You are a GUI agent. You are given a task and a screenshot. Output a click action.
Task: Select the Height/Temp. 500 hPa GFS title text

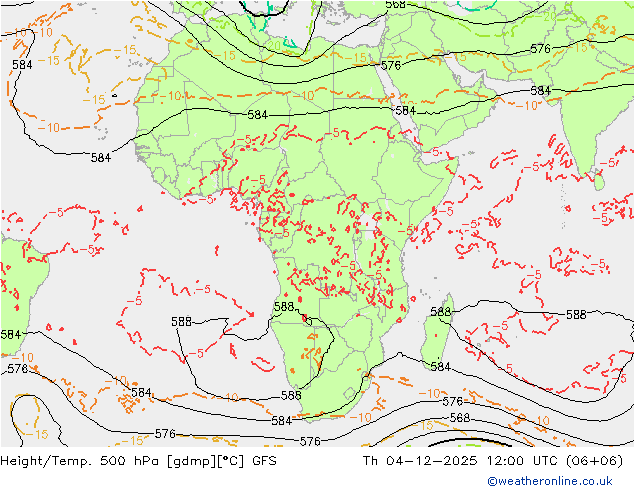tap(139, 460)
